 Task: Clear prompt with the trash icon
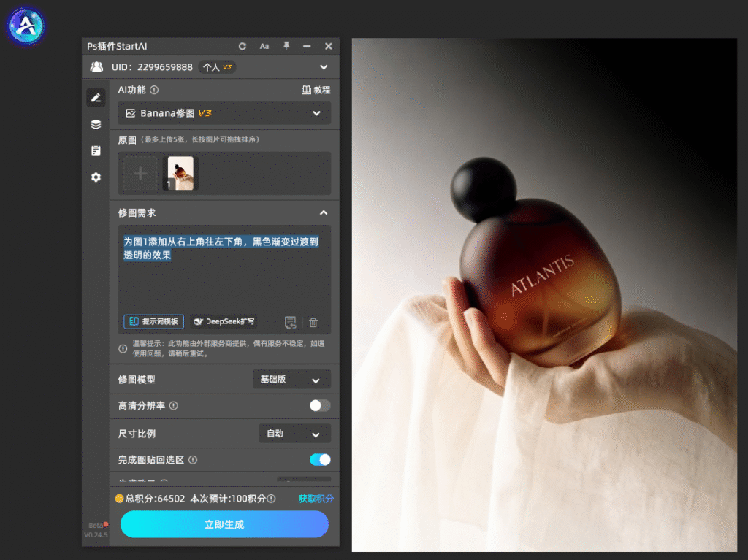[x=313, y=323]
